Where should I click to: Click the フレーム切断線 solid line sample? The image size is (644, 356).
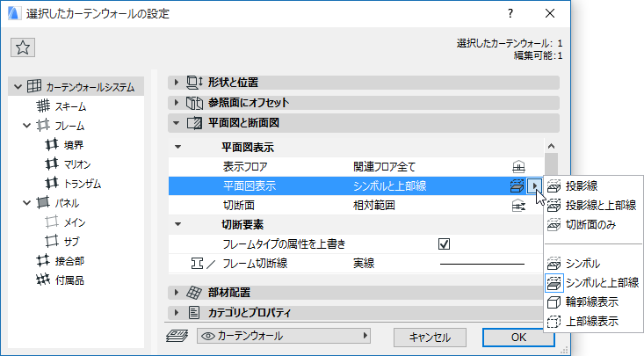click(482, 264)
